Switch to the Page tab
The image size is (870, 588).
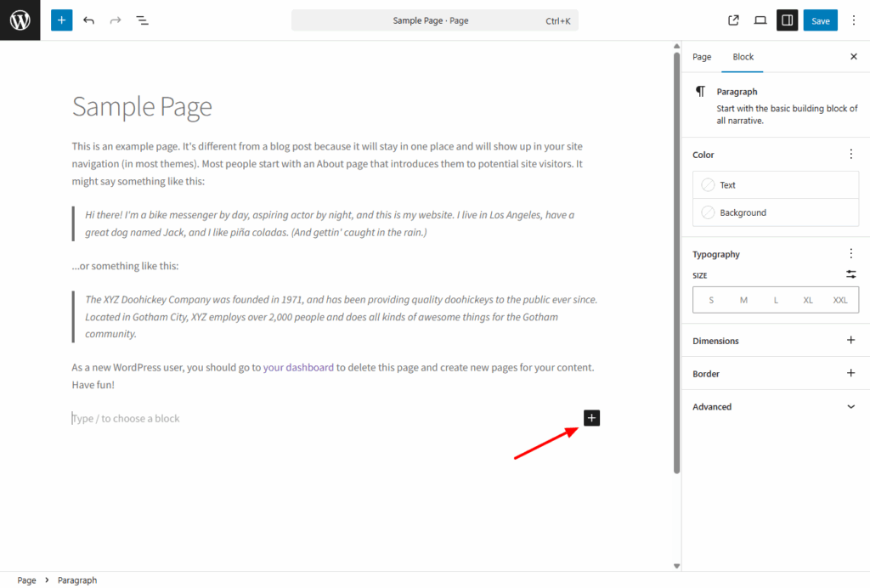point(702,57)
